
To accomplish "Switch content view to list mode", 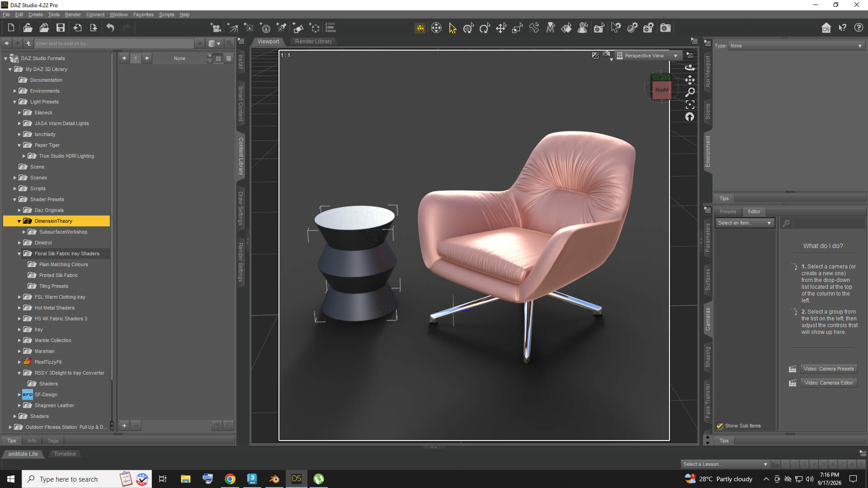I will (229, 58).
